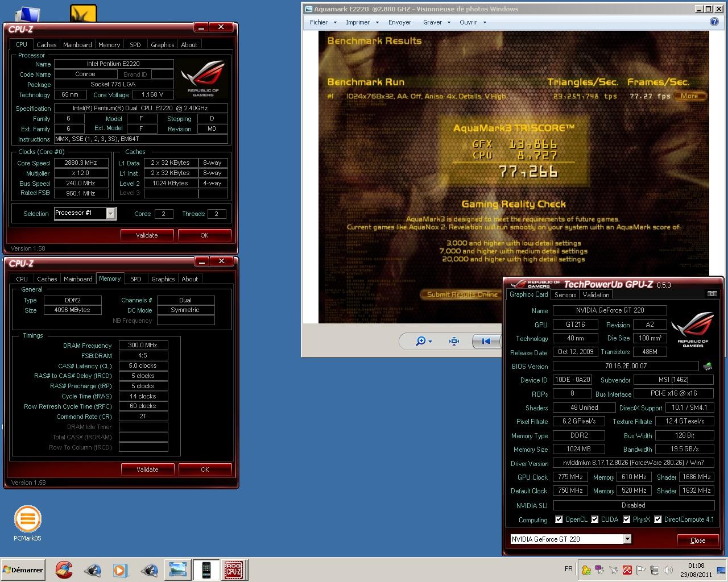Open Fichier menu in photo viewer

tap(323, 22)
